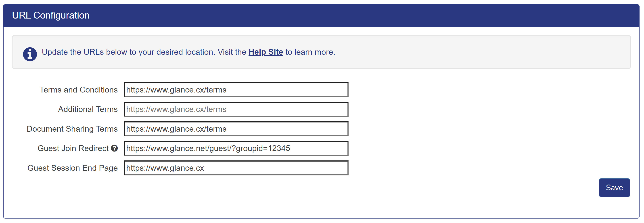The width and height of the screenshot is (644, 223).
Task: Click the Guest Session End Page field
Action: (236, 168)
